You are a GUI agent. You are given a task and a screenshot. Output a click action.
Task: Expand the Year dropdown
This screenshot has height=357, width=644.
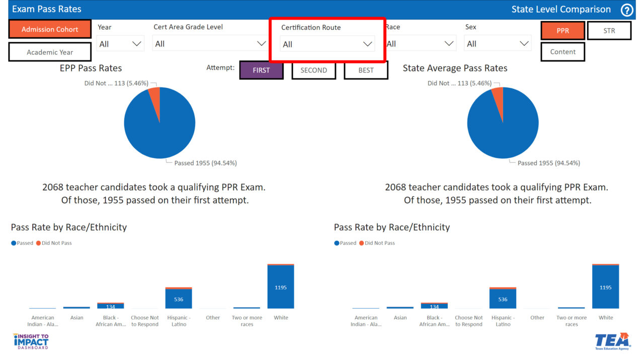[120, 44]
